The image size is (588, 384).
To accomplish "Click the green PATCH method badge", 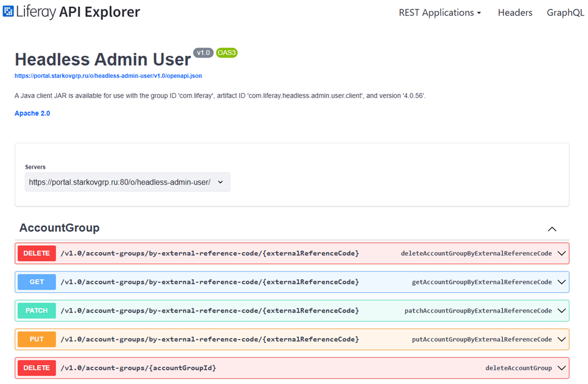I will (37, 311).
